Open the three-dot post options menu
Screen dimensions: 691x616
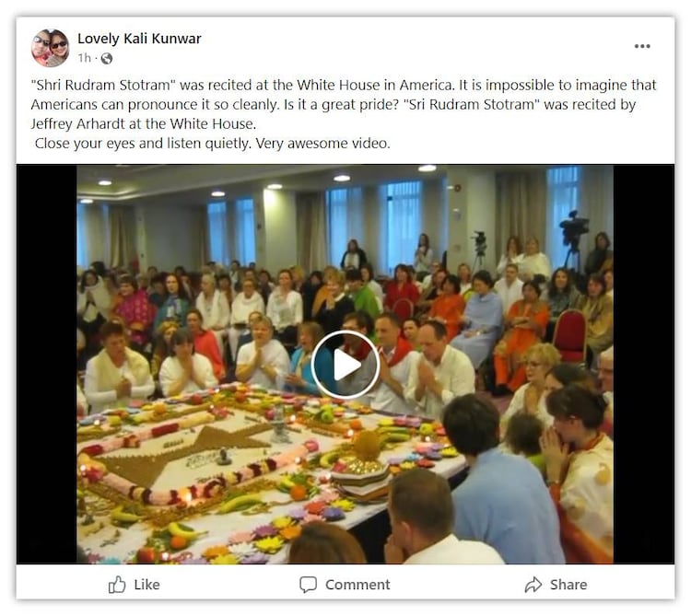point(641,46)
